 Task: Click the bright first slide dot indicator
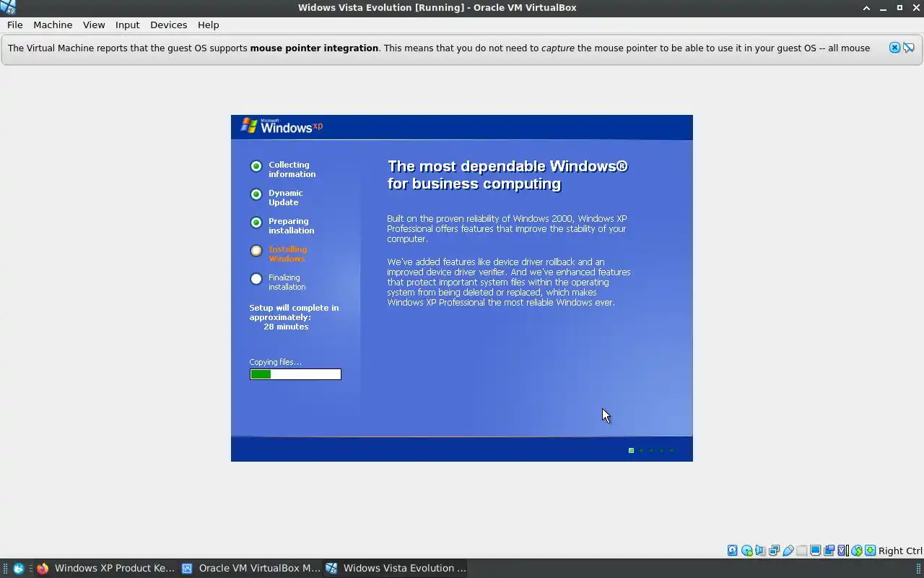tap(631, 451)
